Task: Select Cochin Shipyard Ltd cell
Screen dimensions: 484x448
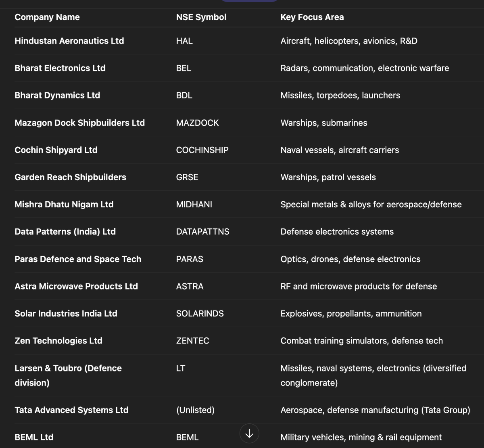Action: pyautogui.click(x=56, y=150)
